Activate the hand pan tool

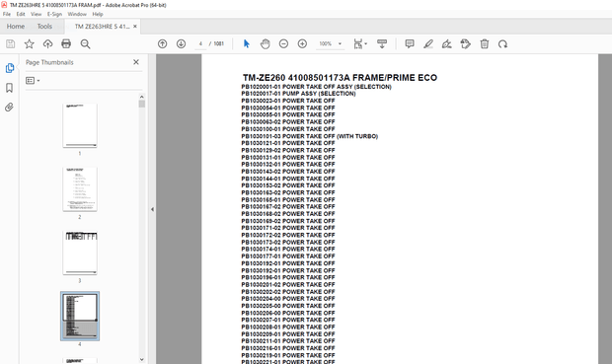tap(265, 44)
